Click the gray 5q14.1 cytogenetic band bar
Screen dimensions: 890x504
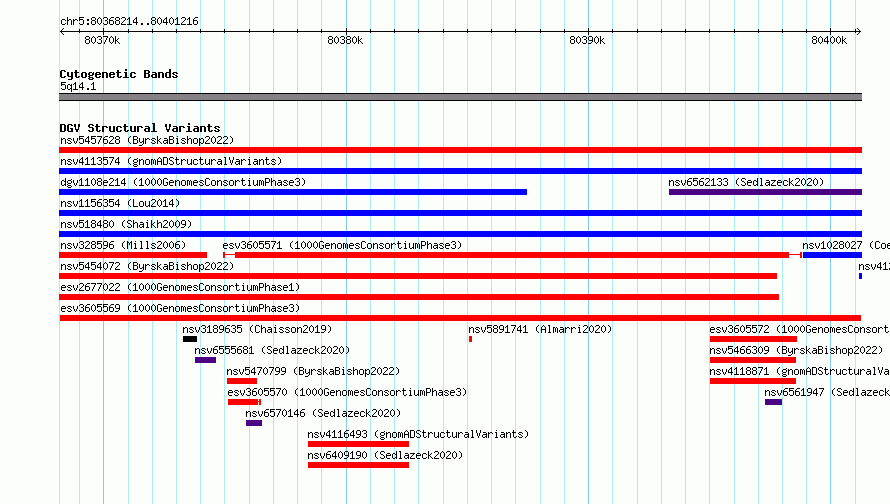click(x=460, y=97)
